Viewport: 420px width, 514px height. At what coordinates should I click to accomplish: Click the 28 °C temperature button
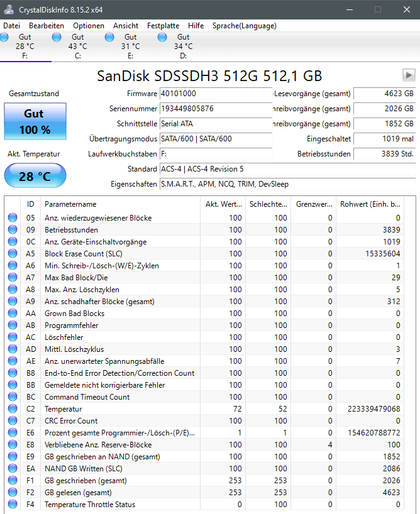(35, 176)
